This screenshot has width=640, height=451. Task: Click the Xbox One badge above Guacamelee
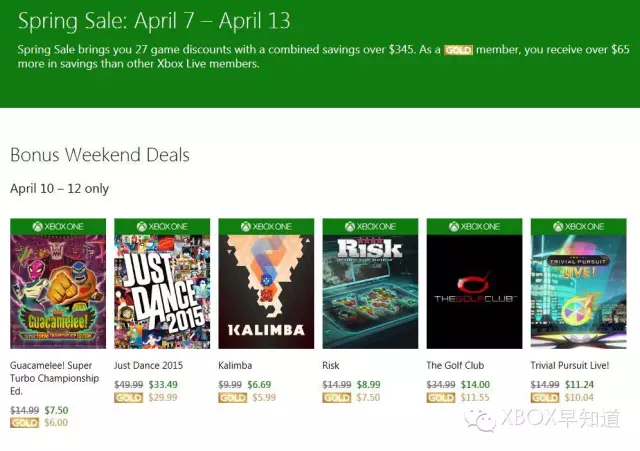(x=58, y=227)
